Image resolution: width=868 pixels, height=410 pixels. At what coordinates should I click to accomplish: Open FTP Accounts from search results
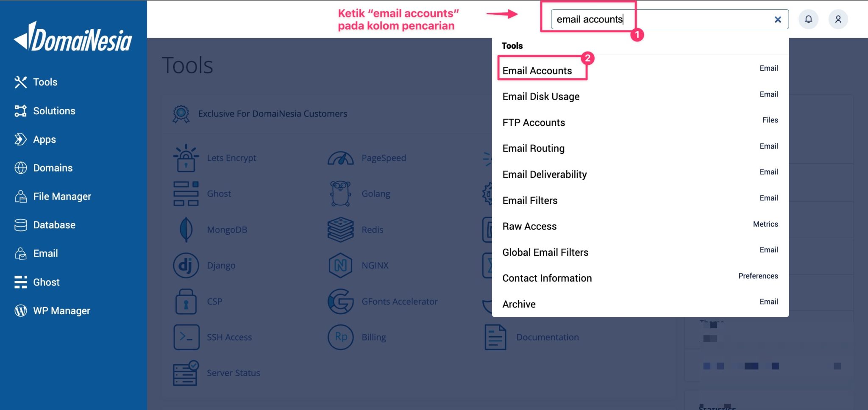click(x=533, y=122)
